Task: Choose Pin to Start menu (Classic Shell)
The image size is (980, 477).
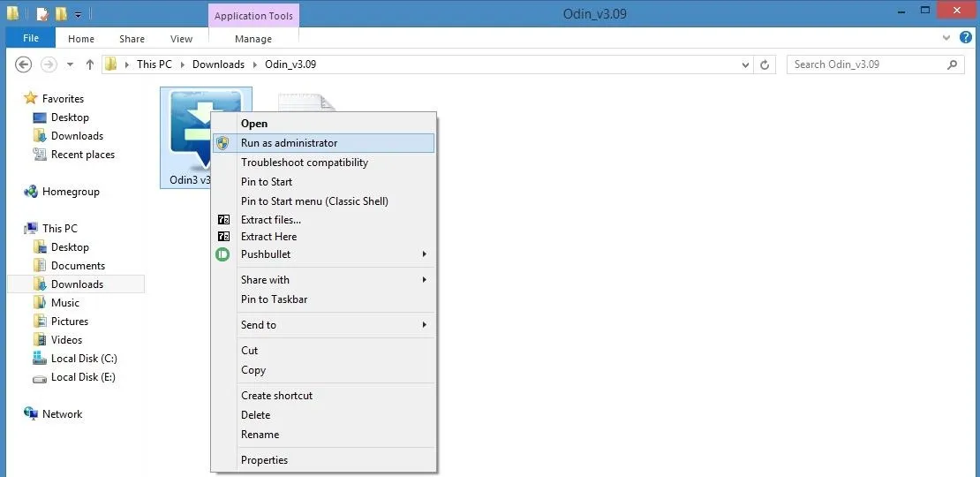Action: point(323,201)
